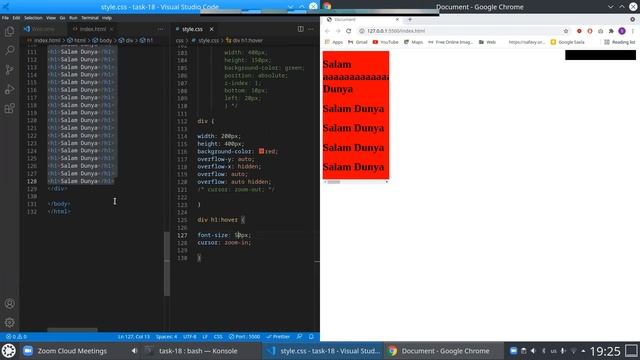Image resolution: width=640 pixels, height=360 pixels.
Task: Click the html breadcrumb item
Action: [77, 40]
